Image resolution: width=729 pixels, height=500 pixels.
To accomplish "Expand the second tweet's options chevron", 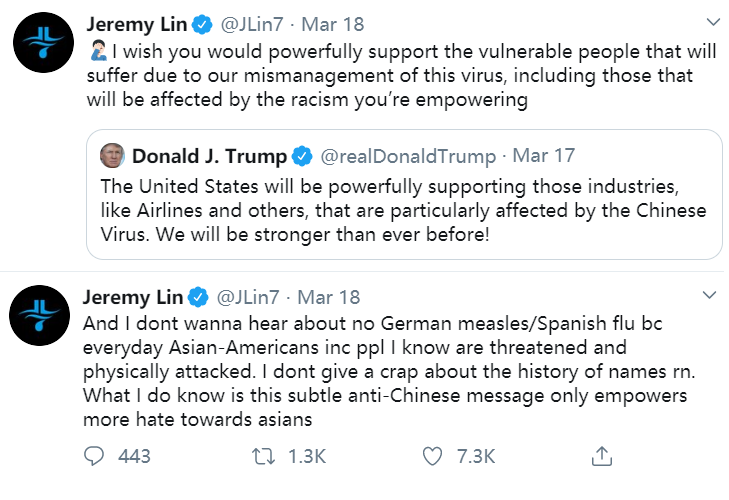I will tap(711, 296).
